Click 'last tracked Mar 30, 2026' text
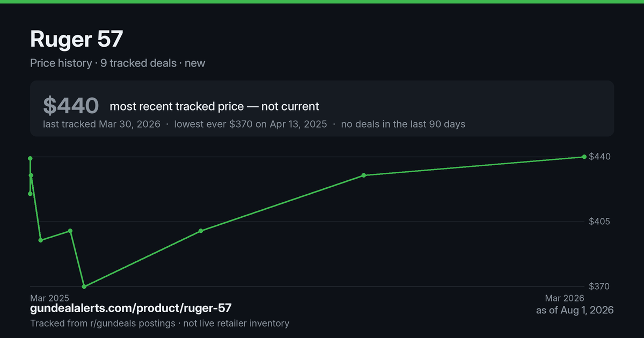The width and height of the screenshot is (644, 338). (x=101, y=124)
